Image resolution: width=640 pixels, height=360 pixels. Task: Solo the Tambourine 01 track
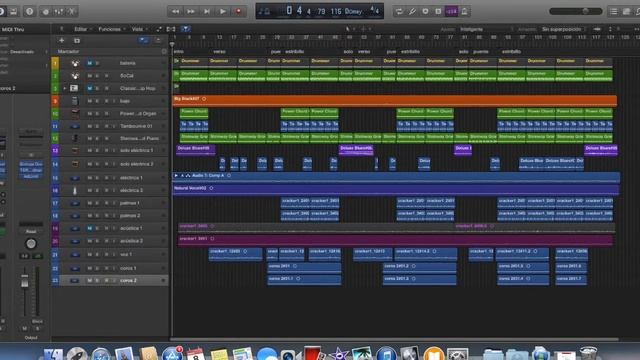[97, 126]
